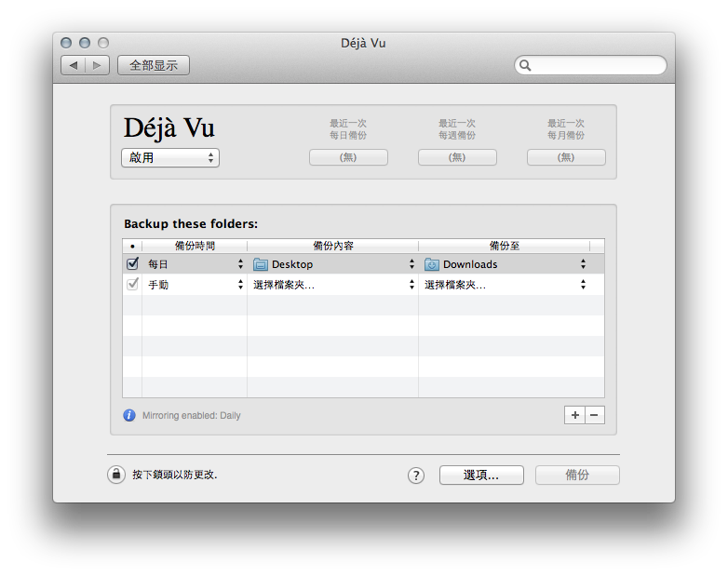Uncheck the 每日 Desktop backup row
The width and height of the screenshot is (728, 576).
click(x=132, y=263)
